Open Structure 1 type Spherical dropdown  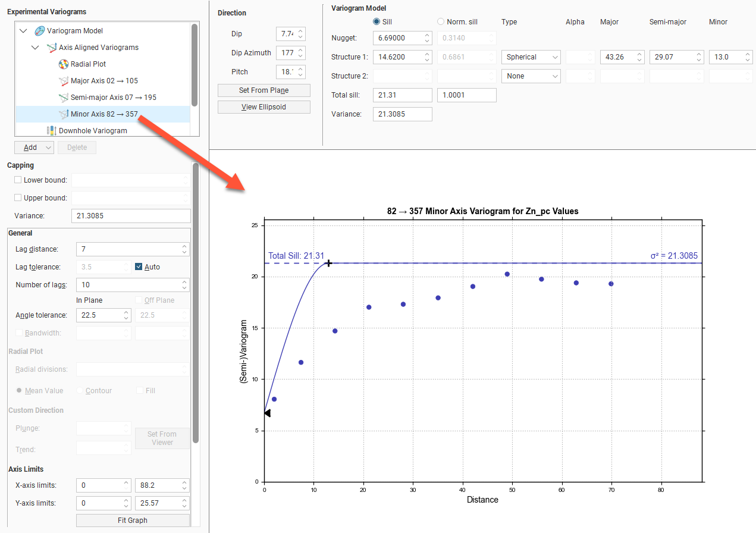tap(531, 57)
